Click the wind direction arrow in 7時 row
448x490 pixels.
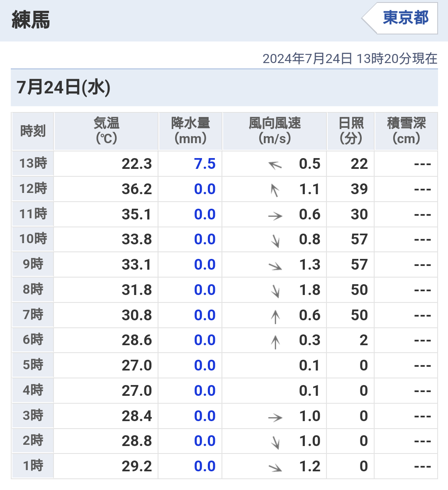click(x=275, y=317)
